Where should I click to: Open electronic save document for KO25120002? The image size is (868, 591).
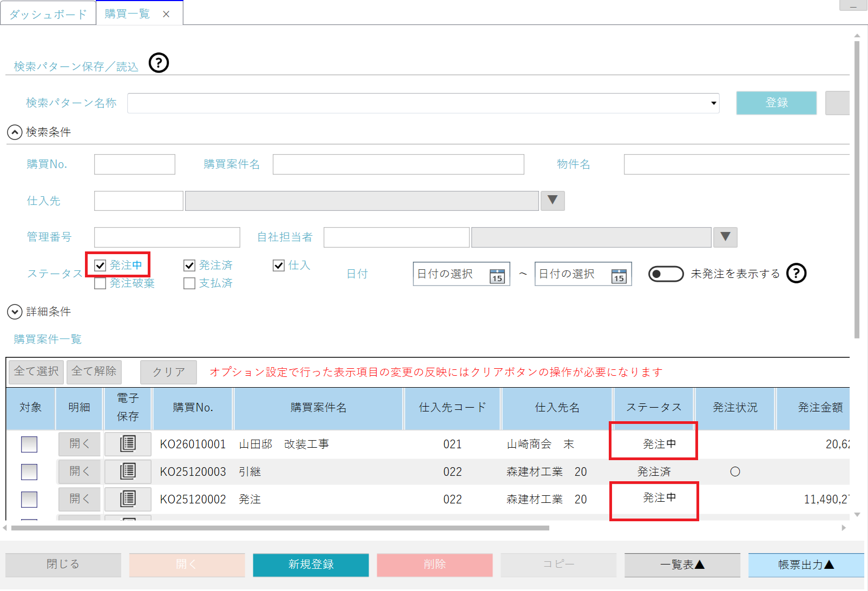coord(128,499)
